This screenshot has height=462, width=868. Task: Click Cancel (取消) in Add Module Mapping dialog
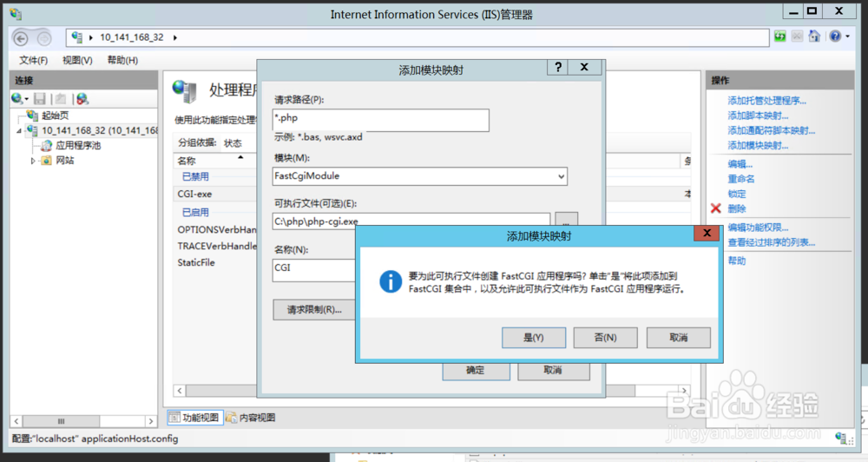tap(553, 371)
